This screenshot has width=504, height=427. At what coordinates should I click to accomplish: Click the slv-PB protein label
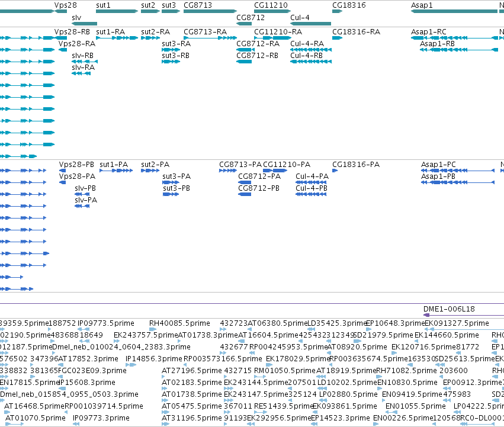[85, 188]
